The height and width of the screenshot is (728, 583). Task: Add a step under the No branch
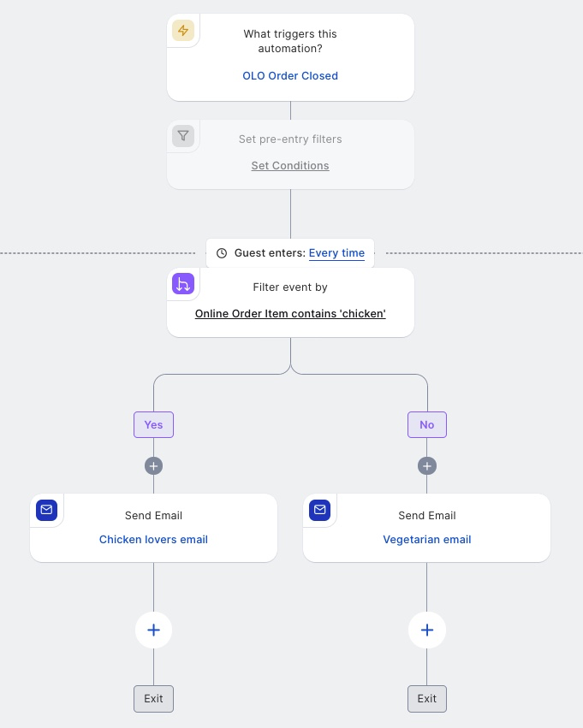[427, 465]
